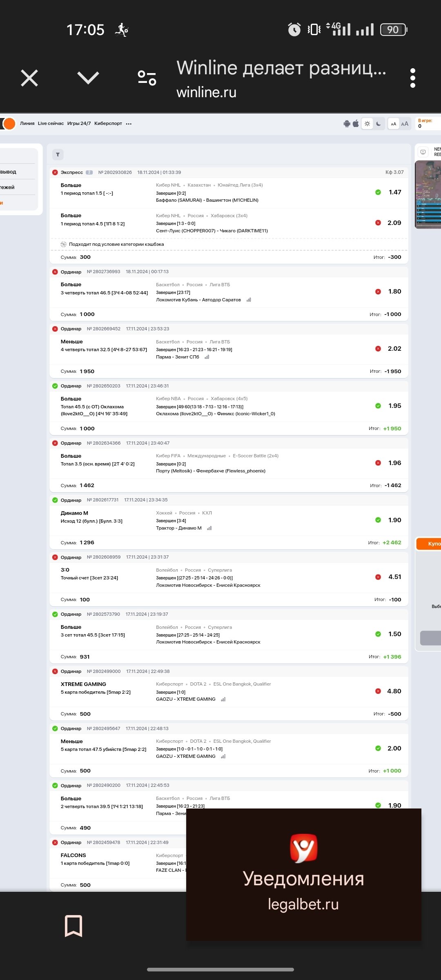Switch to dark theme
This screenshot has height=980, width=441.
coord(379,124)
